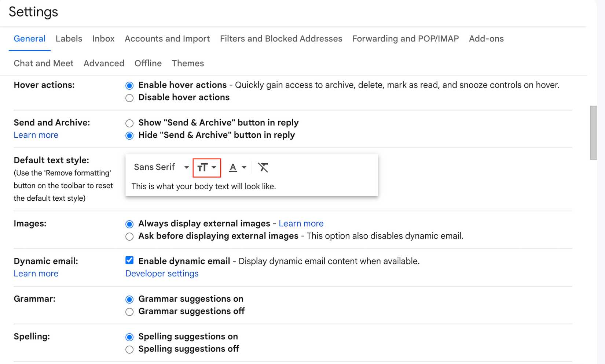This screenshot has width=605, height=364.
Task: Uncheck Enable dynamic email
Action: click(129, 260)
